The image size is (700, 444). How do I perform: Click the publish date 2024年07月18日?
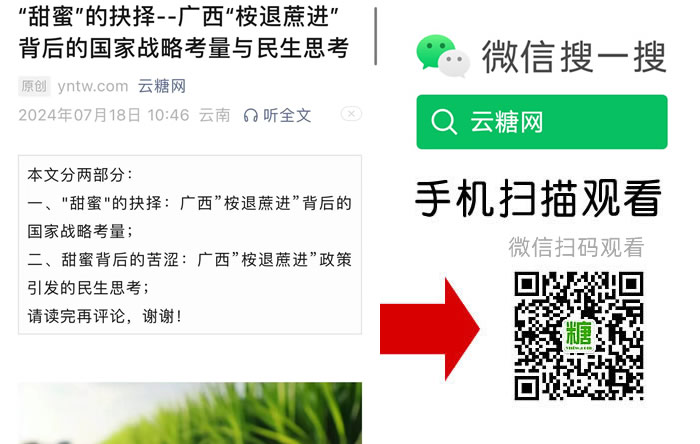click(x=80, y=116)
